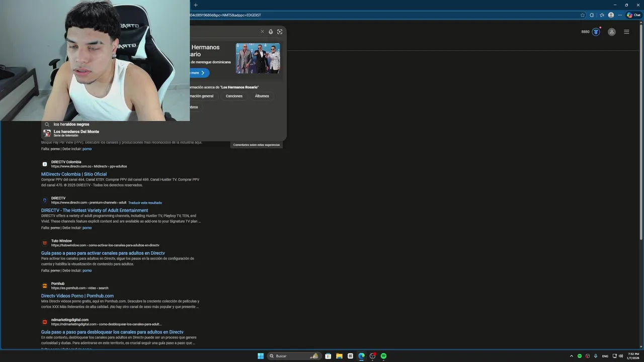The image size is (644, 362).
Task: Click the directv.com premium-channels URL
Action: 89,203
